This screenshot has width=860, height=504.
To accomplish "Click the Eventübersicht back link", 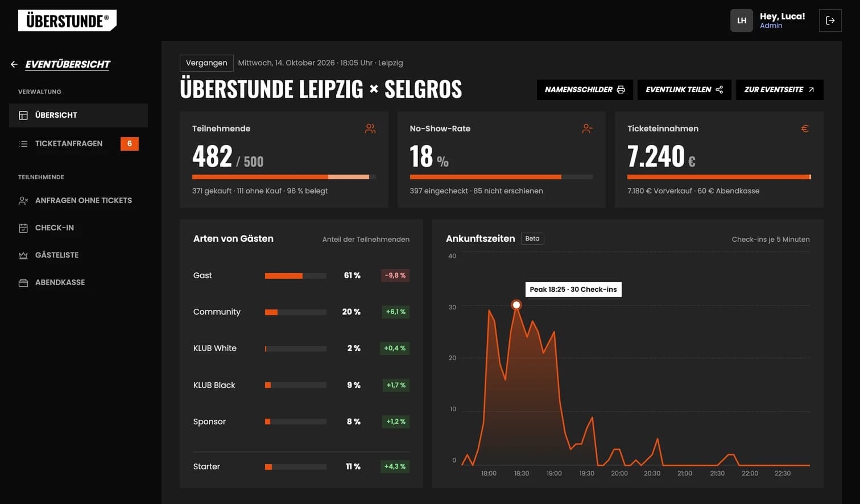I will click(x=68, y=64).
